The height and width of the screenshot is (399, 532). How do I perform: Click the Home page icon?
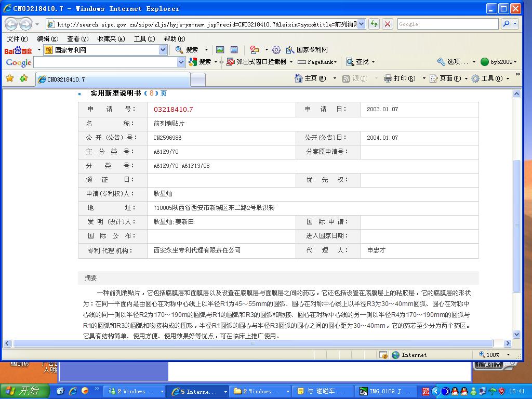[299, 78]
